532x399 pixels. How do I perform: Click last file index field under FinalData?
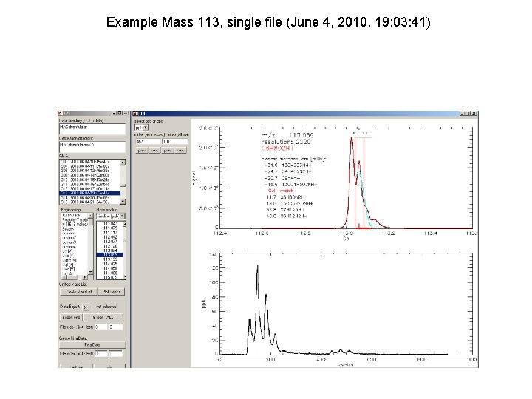[115, 353]
